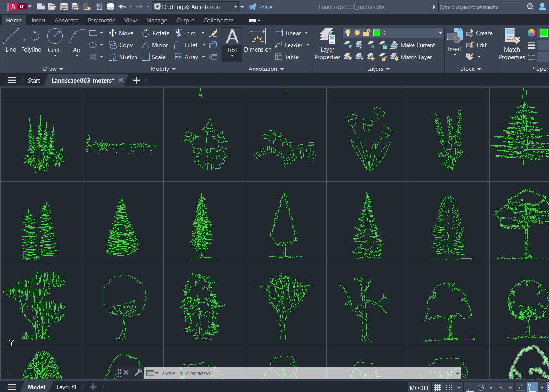
Task: Insert a Table
Action: (287, 57)
